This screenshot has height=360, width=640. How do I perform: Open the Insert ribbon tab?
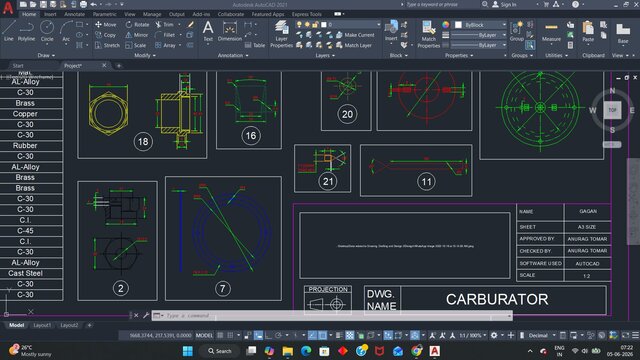click(x=50, y=14)
